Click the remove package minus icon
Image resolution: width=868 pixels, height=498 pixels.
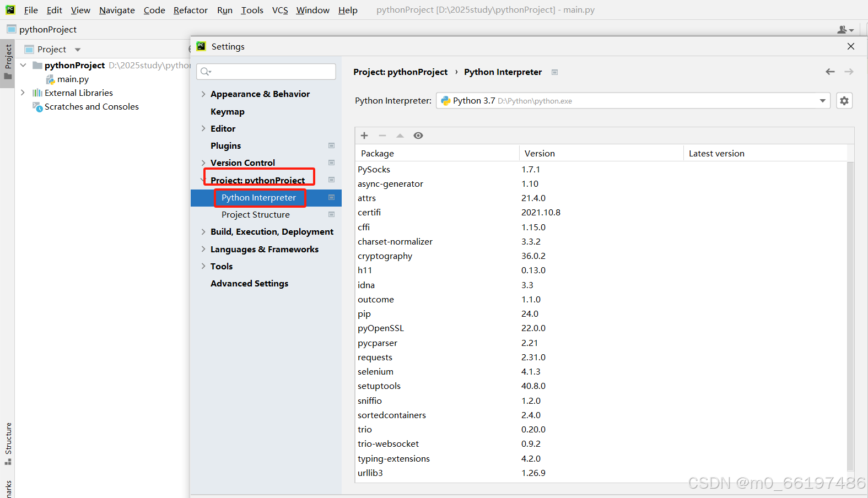click(x=382, y=136)
